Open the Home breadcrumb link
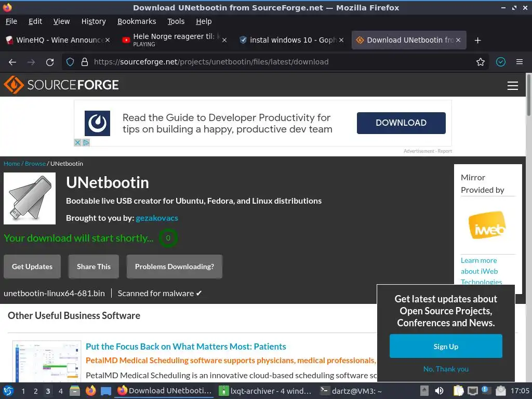The width and height of the screenshot is (532, 399). (x=12, y=164)
